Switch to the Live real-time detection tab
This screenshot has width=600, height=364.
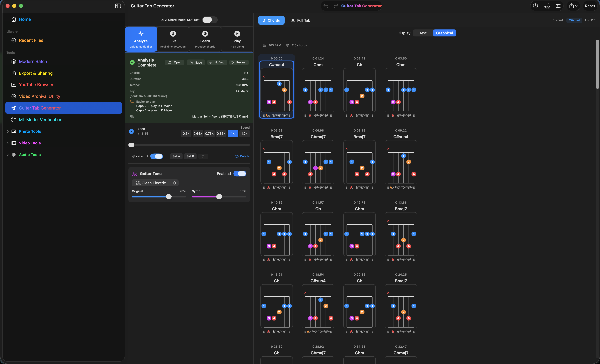173,39
